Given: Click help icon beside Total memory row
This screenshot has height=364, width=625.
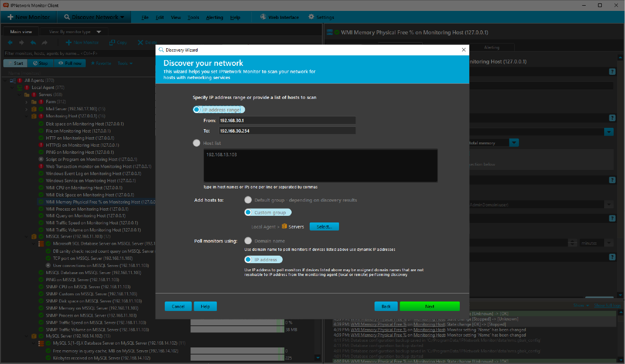Looking at the screenshot, I should [612, 118].
